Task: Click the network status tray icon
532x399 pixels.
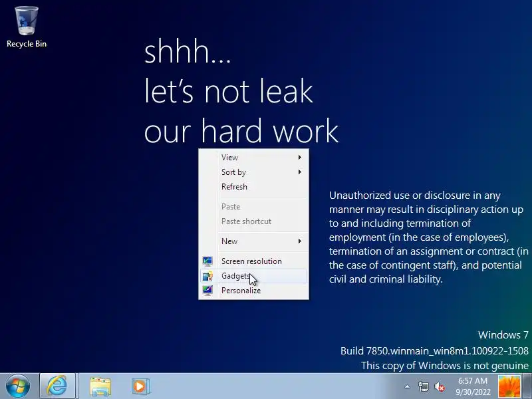Action: tap(423, 386)
